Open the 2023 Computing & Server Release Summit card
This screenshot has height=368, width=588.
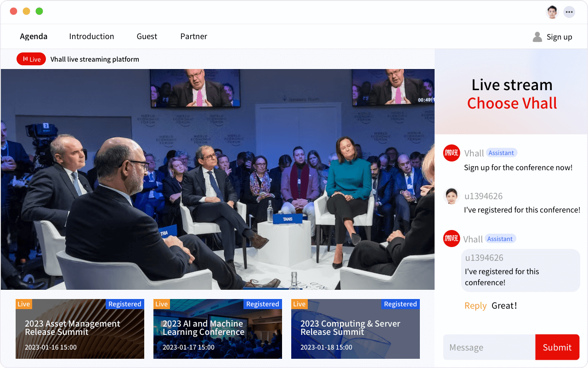click(356, 329)
